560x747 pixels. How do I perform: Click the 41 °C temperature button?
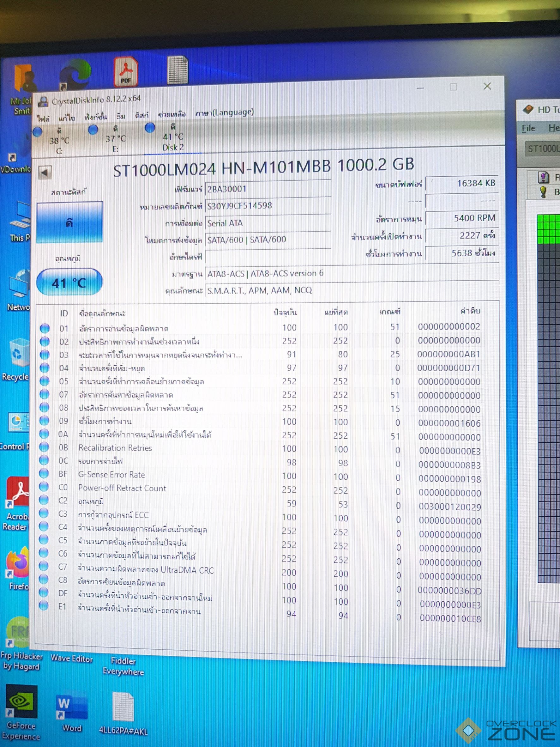(x=69, y=283)
